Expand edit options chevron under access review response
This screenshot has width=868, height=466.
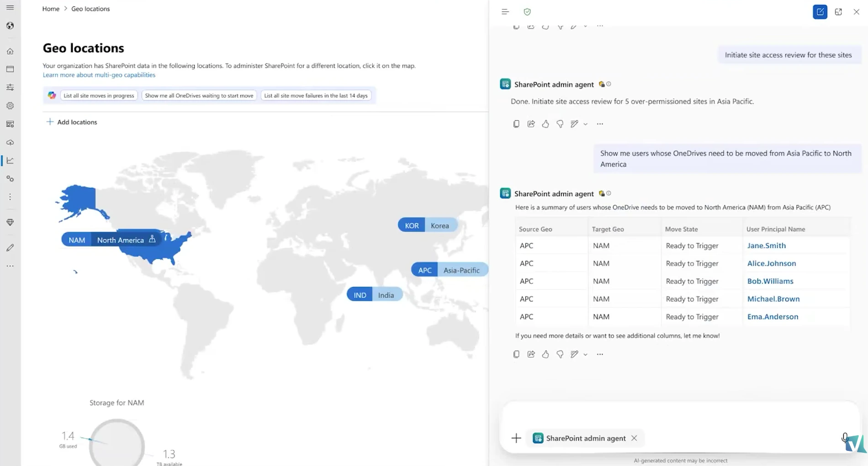click(x=585, y=124)
